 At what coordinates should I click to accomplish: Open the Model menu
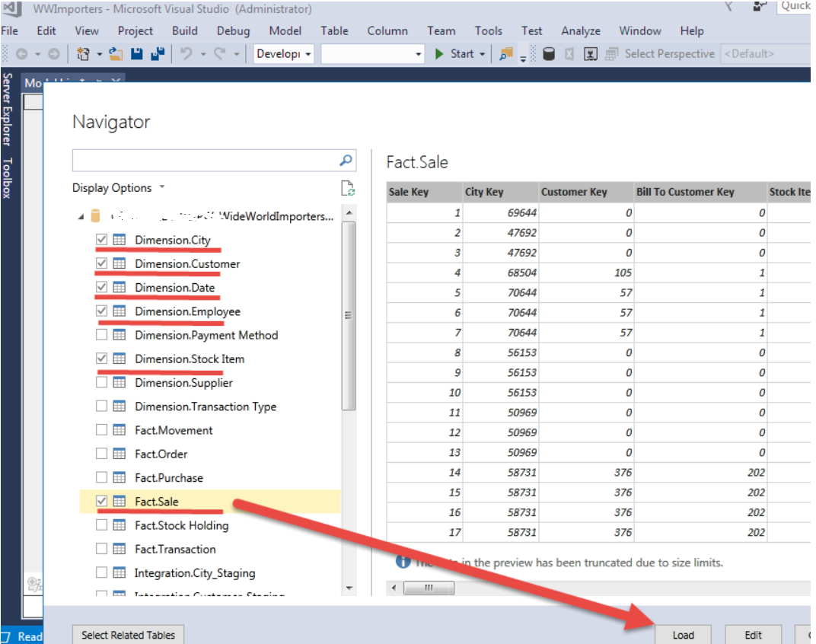[285, 31]
